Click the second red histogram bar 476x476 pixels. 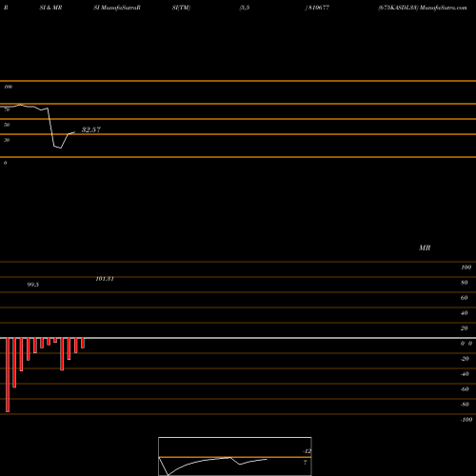click(x=14, y=363)
